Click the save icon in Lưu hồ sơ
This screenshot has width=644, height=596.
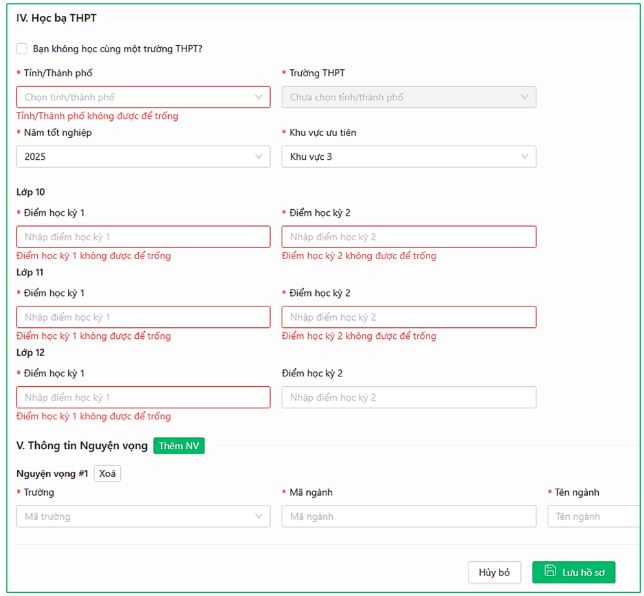point(549,572)
